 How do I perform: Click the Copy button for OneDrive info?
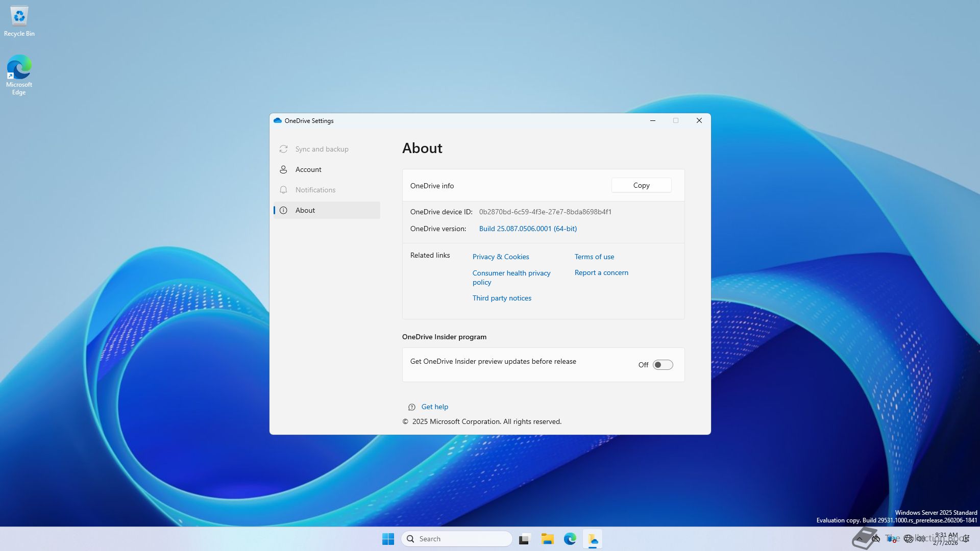[641, 185]
